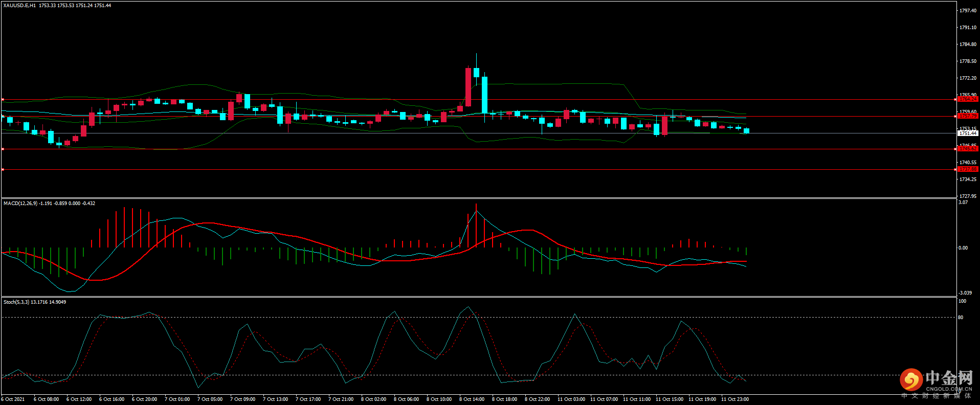Click the 11 Oct 23:00 time label
Screen dimensions: 980x405
point(734,399)
